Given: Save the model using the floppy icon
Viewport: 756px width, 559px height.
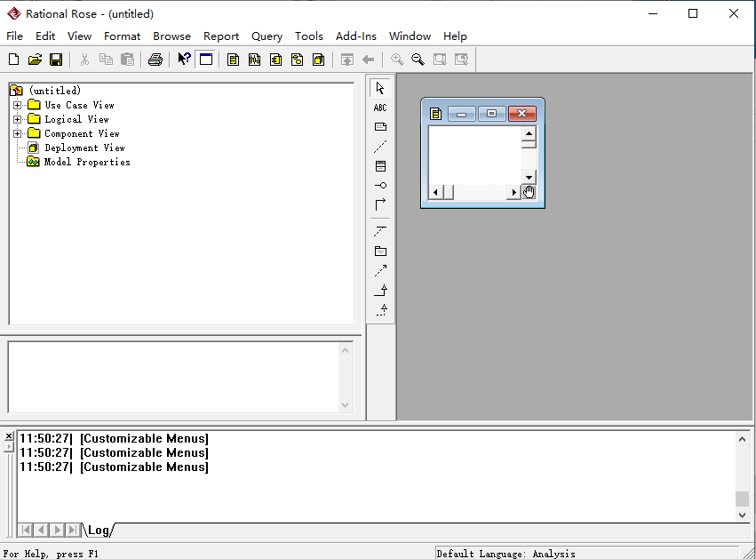Looking at the screenshot, I should click(56, 60).
